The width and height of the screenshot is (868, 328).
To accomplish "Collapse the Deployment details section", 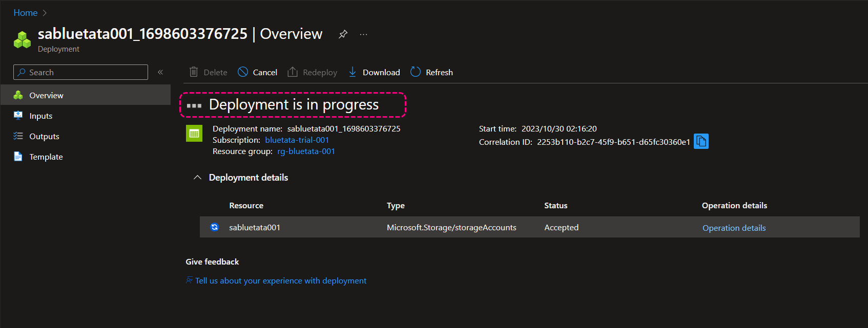I will (x=197, y=177).
